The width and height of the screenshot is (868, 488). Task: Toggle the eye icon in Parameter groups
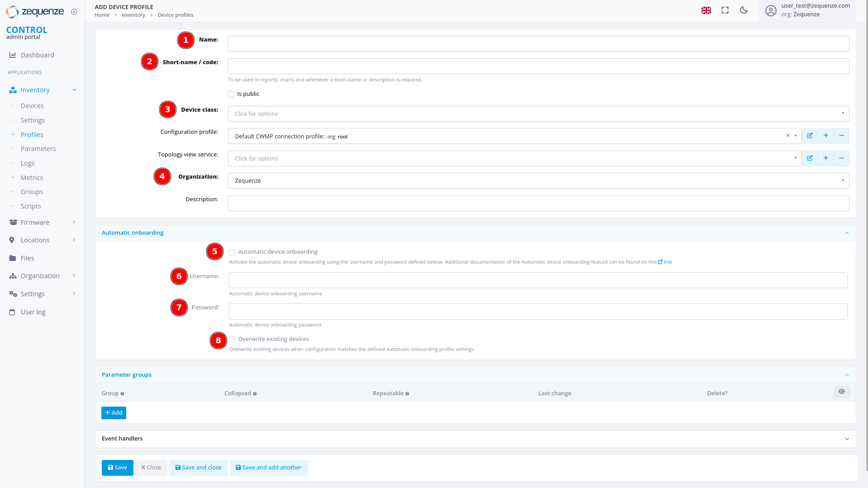841,392
